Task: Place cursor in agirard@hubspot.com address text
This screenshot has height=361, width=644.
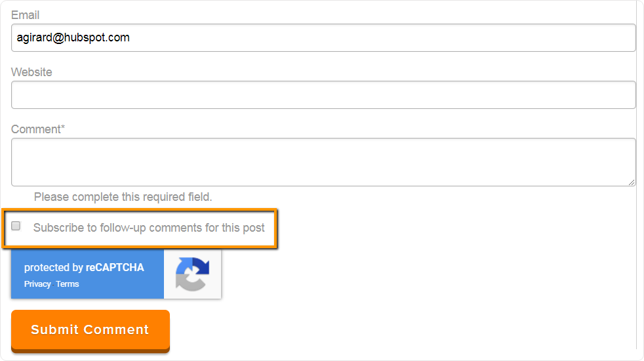Action: click(73, 37)
